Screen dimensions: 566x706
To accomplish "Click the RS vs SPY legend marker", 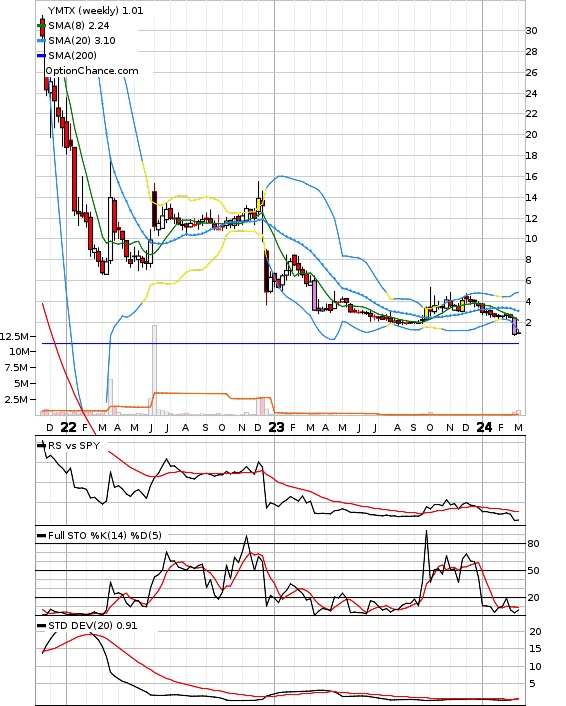I will (x=41, y=446).
